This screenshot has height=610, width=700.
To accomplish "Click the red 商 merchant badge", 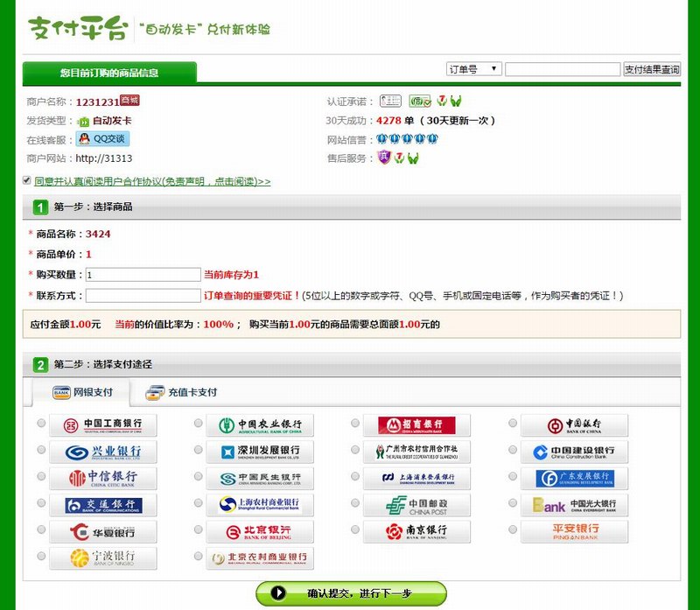I will (129, 100).
